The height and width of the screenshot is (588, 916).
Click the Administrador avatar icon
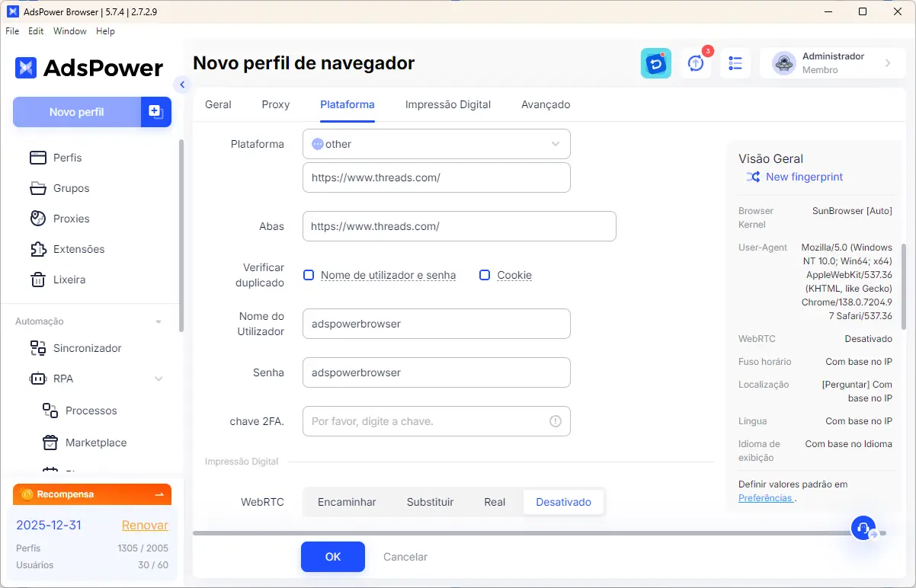point(784,63)
